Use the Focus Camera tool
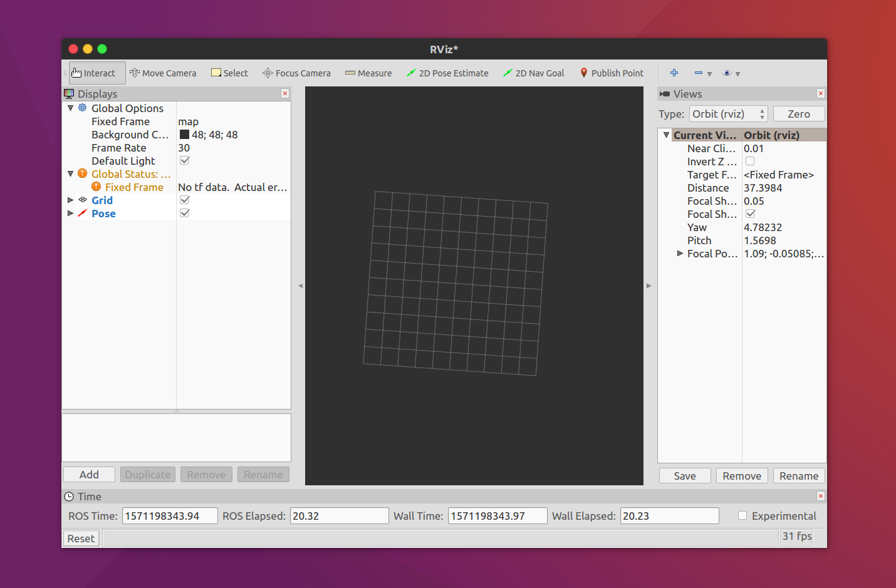 click(296, 73)
